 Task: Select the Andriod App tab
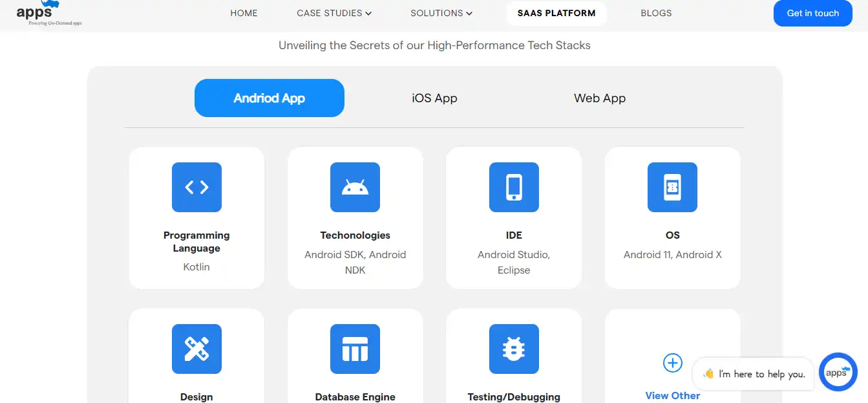point(270,98)
